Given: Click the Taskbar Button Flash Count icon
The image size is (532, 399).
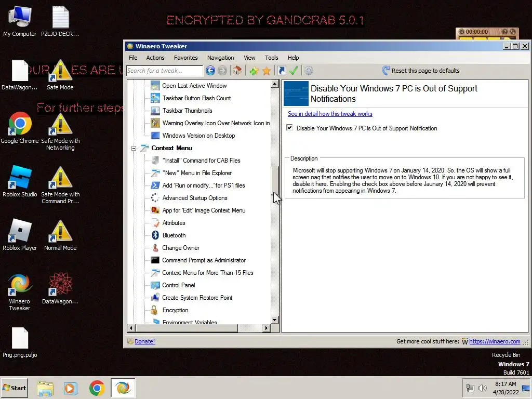Looking at the screenshot, I should [x=155, y=98].
